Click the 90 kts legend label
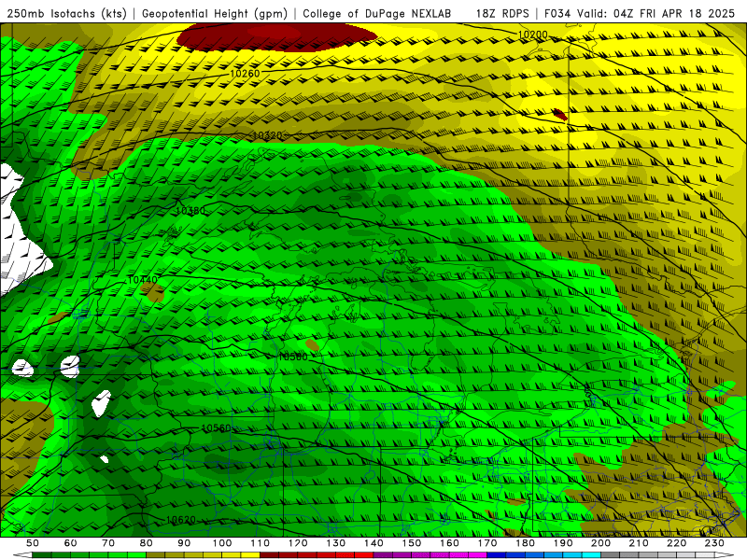Image resolution: width=747 pixels, height=560 pixels. click(184, 543)
